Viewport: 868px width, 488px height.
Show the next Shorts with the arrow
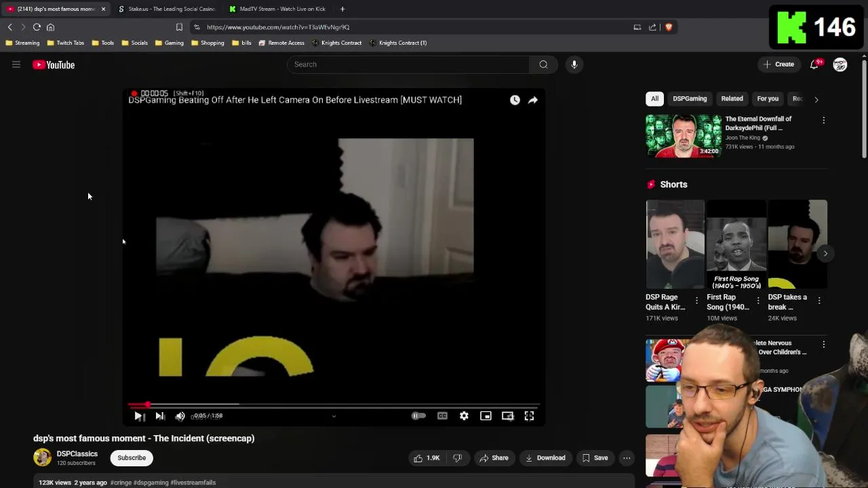tap(825, 253)
